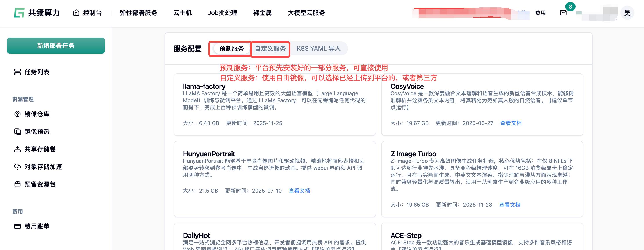Click the 资源管理 sidebar section label
This screenshot has width=644, height=250.
tap(23, 99)
